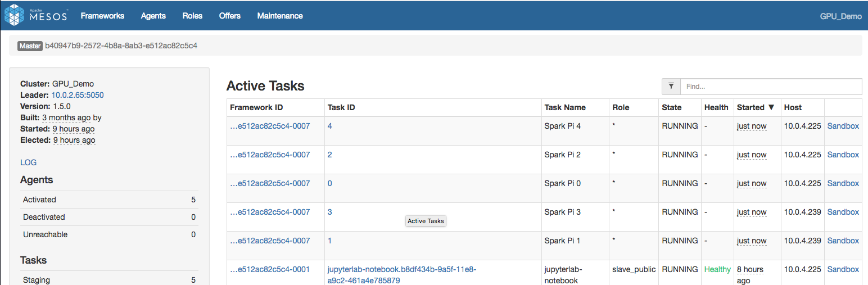Select master ID b40947b9-2572-4b8a-8ab3-e512ac82c5c4
Viewport: 868px width, 285px height.
pos(121,46)
